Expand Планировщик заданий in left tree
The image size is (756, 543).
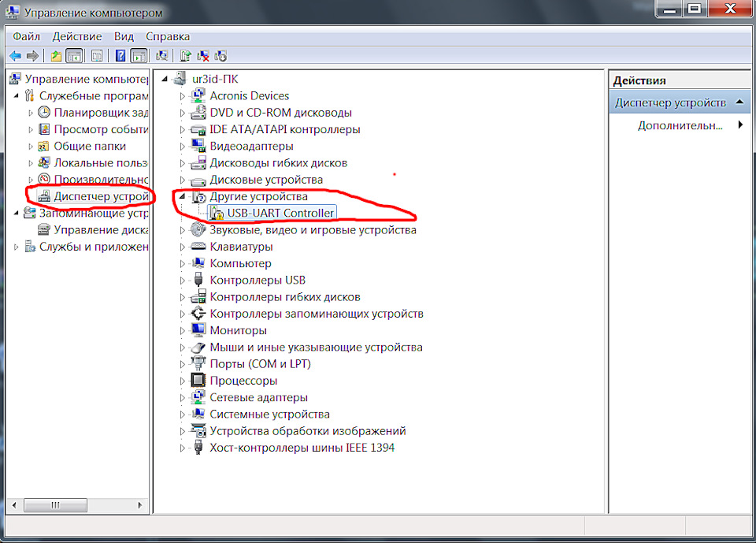pos(31,113)
